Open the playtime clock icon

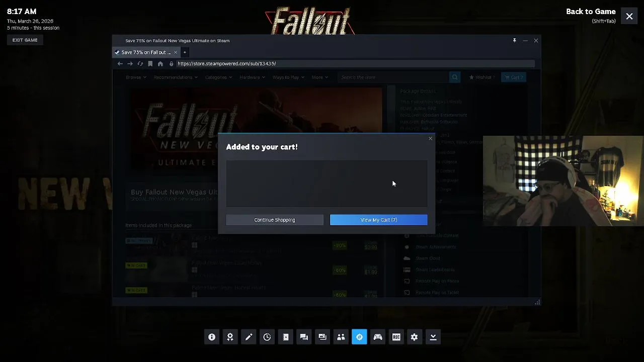[x=267, y=337]
